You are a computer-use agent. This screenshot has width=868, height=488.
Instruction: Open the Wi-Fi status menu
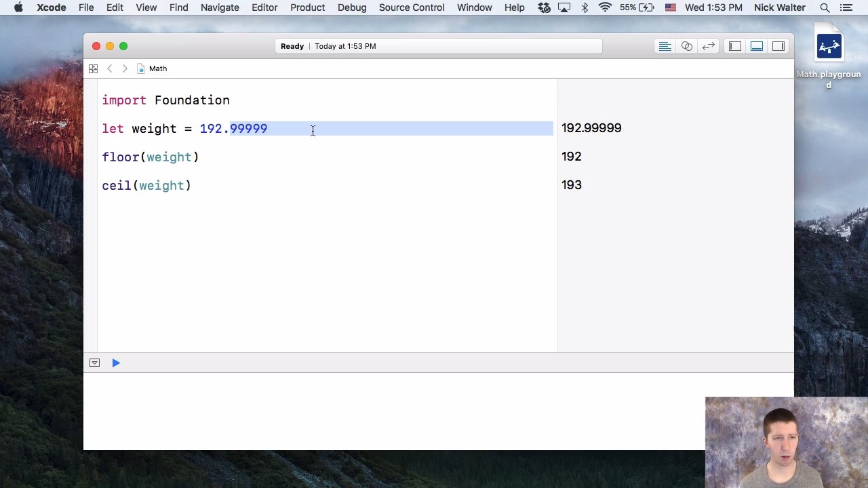605,7
